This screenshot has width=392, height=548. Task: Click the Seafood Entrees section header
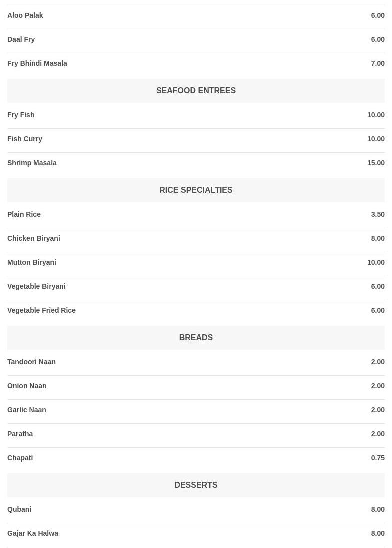pyautogui.click(x=196, y=90)
